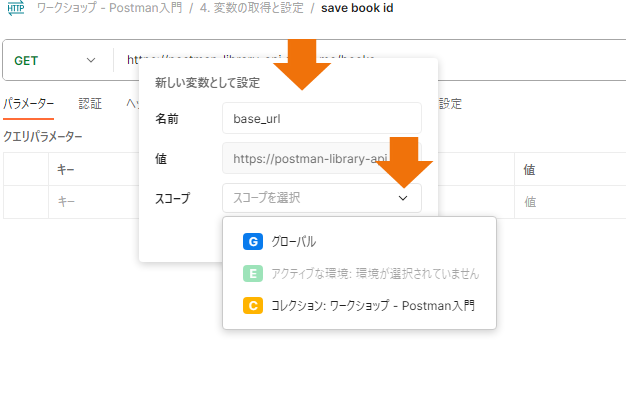This screenshot has width=626, height=400.
Task: Click the chevron arrow in スコープ dropdown
Action: click(403, 198)
